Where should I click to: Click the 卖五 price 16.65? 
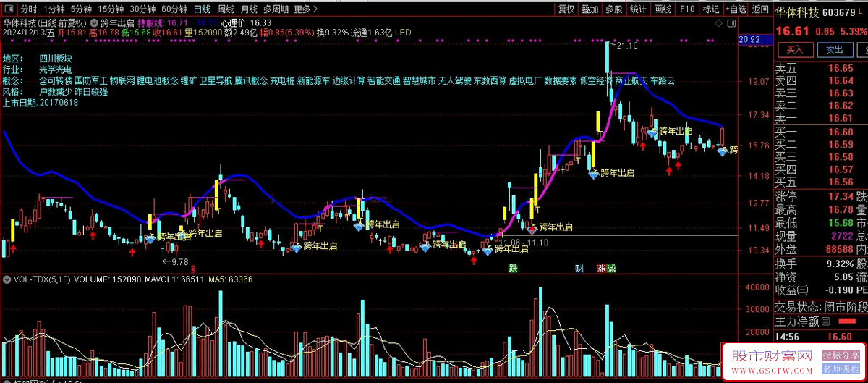(x=841, y=68)
